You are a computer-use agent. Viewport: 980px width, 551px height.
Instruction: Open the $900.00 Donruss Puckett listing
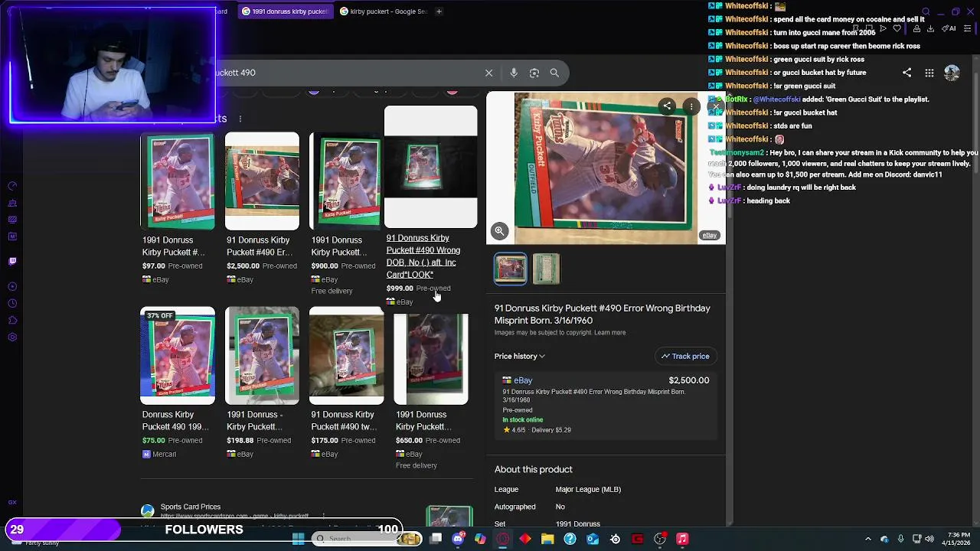[346, 214]
